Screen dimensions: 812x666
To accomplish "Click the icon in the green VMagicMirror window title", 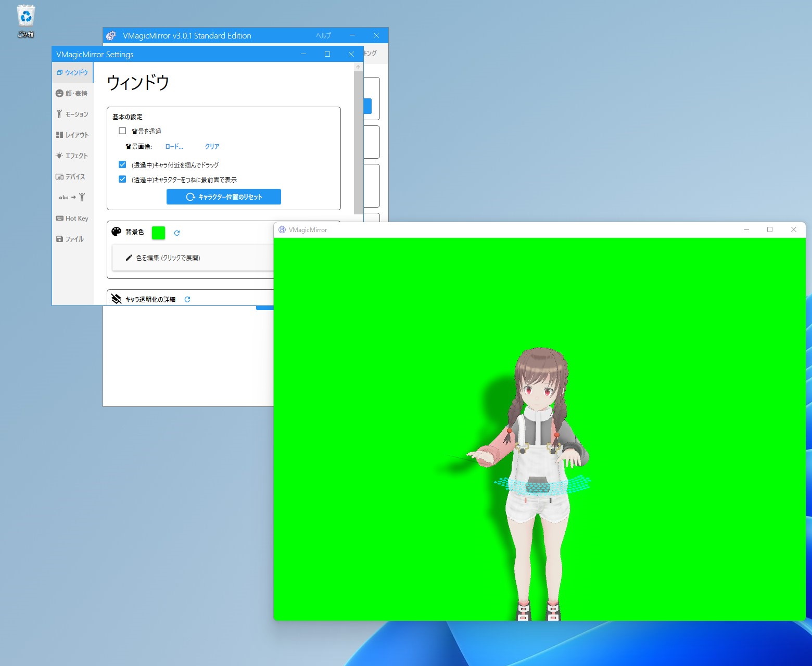I will pos(282,229).
